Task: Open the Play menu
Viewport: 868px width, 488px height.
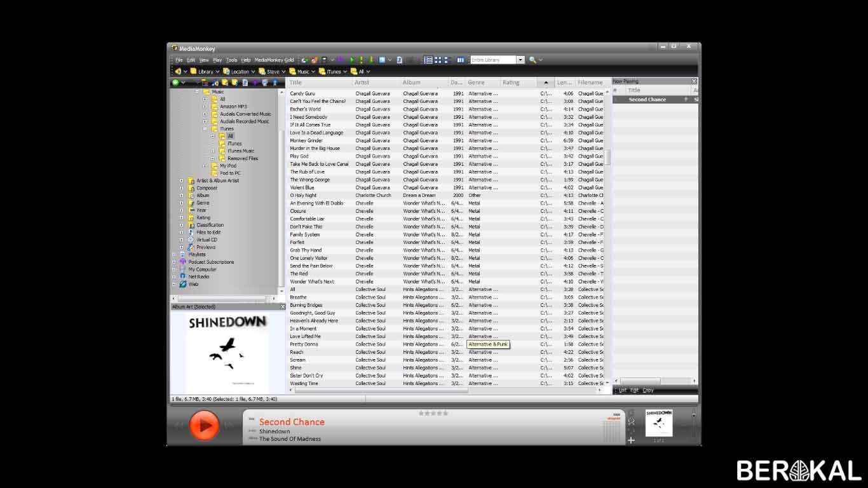Action: 217,60
